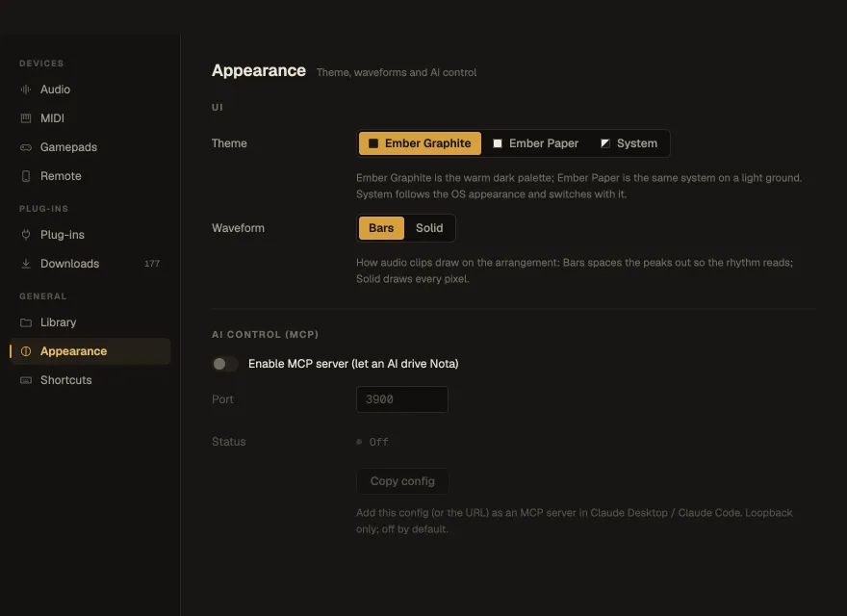This screenshot has width=847, height=616.
Task: Click the Appearance page heading
Action: click(x=259, y=71)
